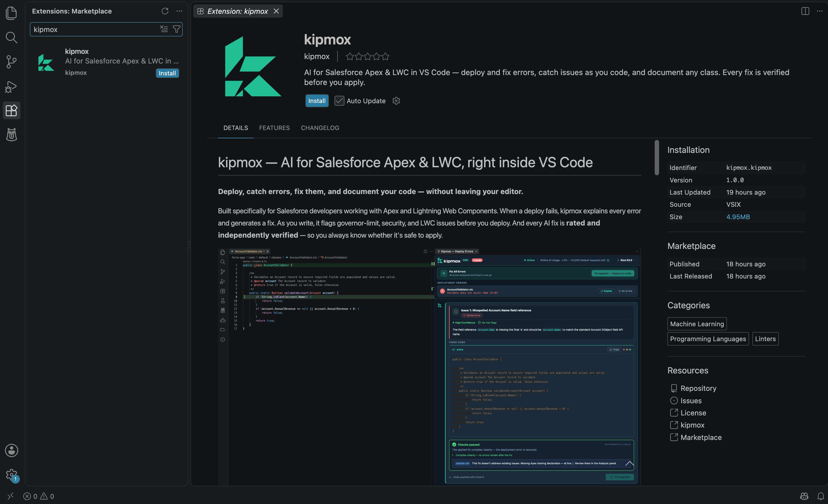The image size is (828, 504).
Task: Open Extensions panel more actions menu
Action: [x=179, y=11]
